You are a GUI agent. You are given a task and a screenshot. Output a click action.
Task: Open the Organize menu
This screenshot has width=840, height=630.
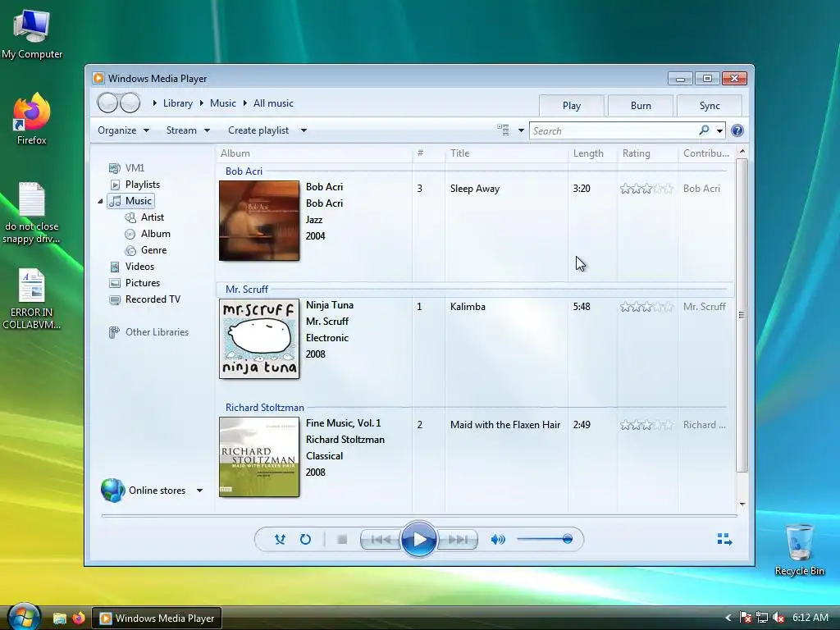pos(123,130)
